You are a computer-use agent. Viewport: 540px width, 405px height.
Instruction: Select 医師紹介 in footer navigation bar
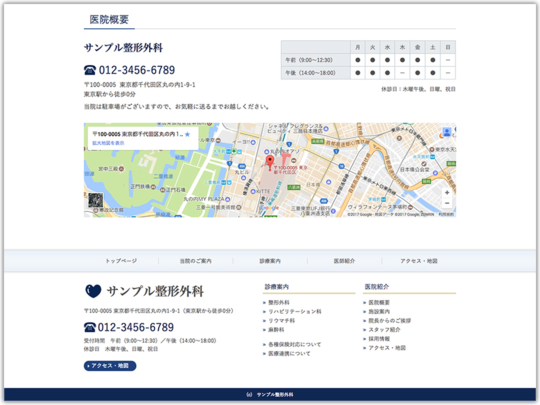point(344,261)
